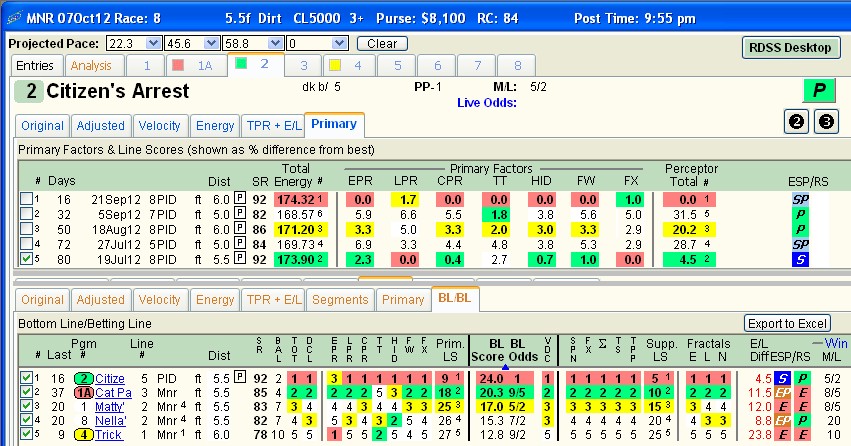Screen dimensions: 851x446
Task: Click the app logo icon in title bar
Action: point(14,18)
